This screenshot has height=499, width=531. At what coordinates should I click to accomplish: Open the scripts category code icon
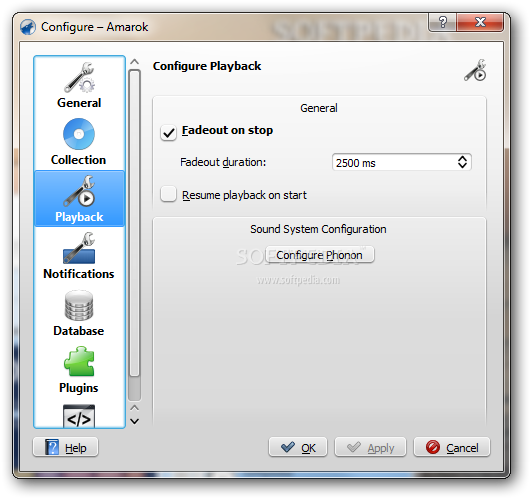tap(79, 416)
